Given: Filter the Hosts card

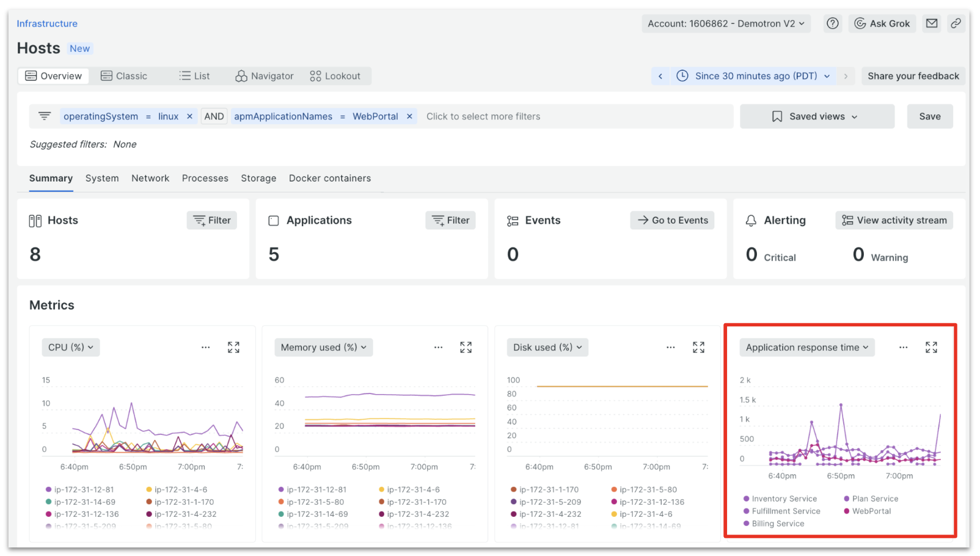Looking at the screenshot, I should [212, 221].
